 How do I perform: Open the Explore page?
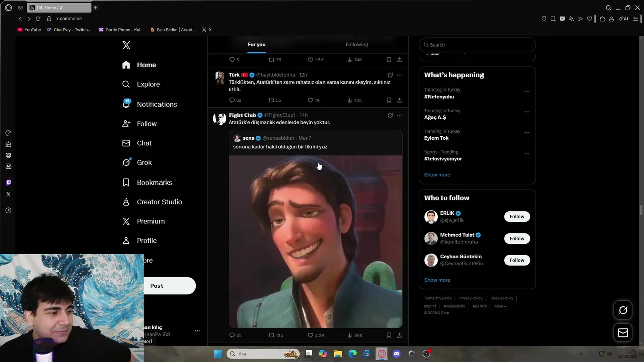click(x=141, y=84)
